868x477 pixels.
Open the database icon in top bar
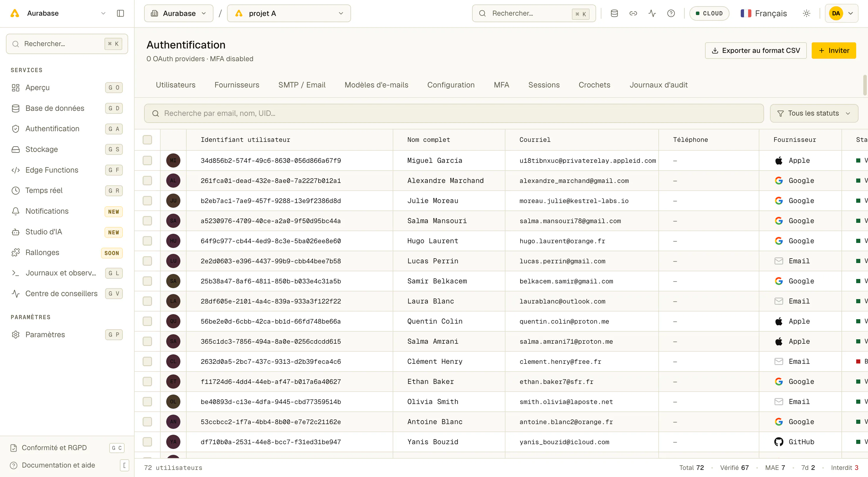click(614, 14)
